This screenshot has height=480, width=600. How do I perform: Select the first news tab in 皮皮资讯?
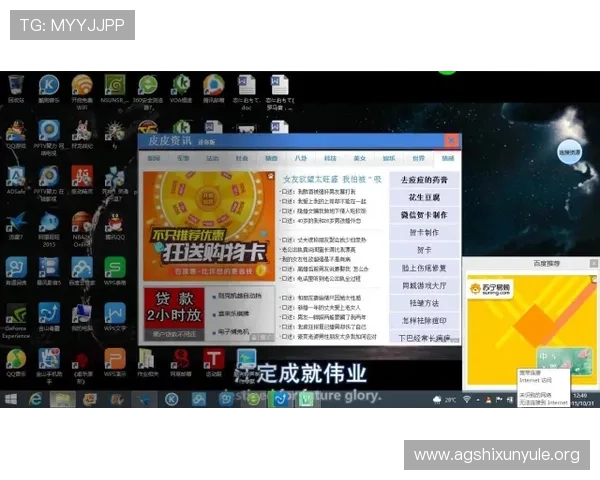pyautogui.click(x=154, y=158)
